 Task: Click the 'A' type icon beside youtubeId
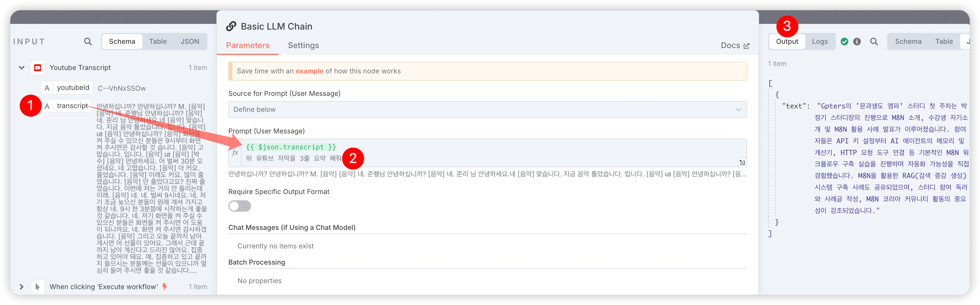click(x=47, y=87)
